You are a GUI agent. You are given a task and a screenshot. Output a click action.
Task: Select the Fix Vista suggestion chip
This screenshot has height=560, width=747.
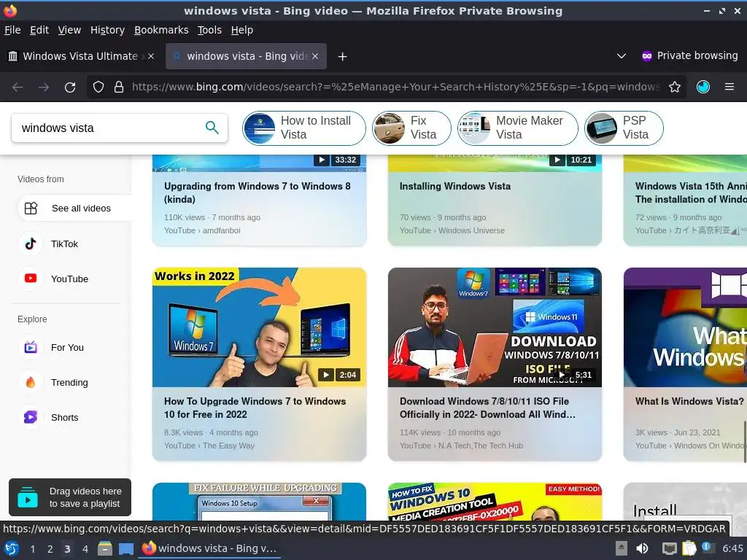[411, 128]
